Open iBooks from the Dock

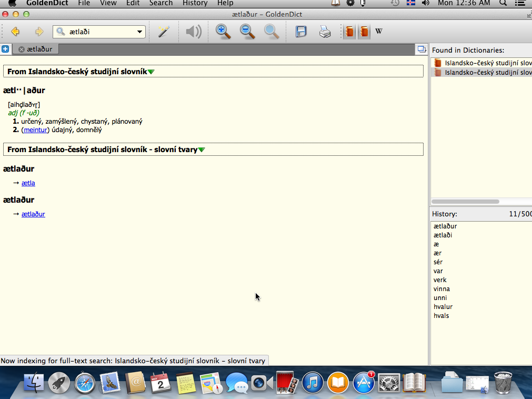[x=338, y=383]
